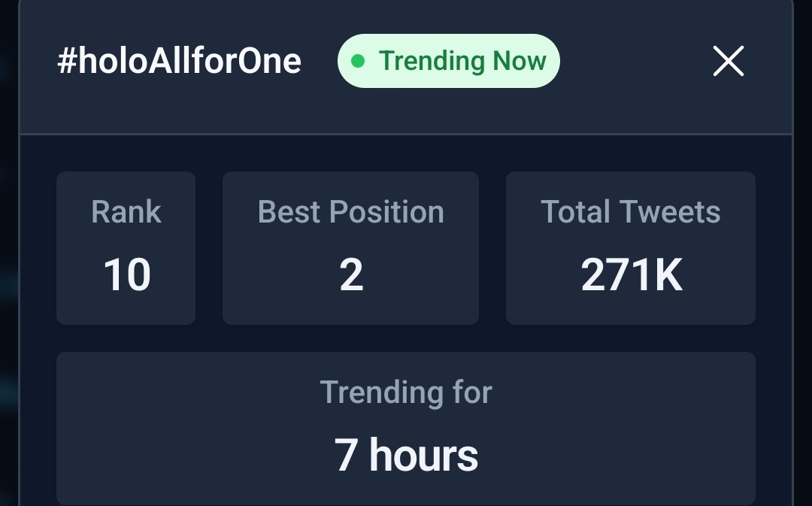This screenshot has width=812, height=506.
Task: Select the #holoAllforOne hashtag title
Action: coord(179,61)
